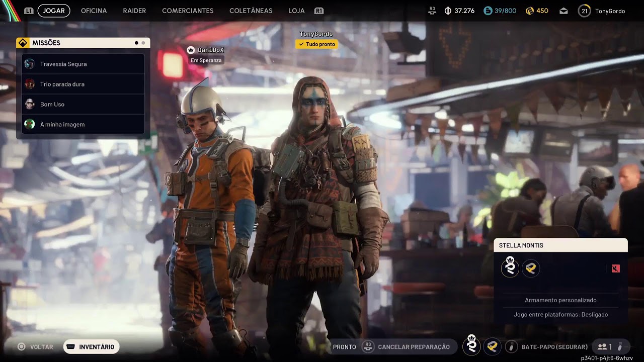Toggle the Tudo pronto ready status
The height and width of the screenshot is (362, 644).
(316, 44)
